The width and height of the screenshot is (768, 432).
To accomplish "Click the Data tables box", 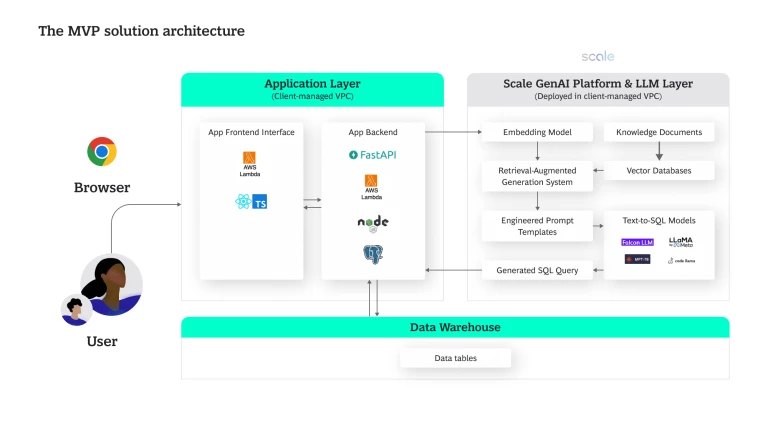I will click(x=456, y=358).
